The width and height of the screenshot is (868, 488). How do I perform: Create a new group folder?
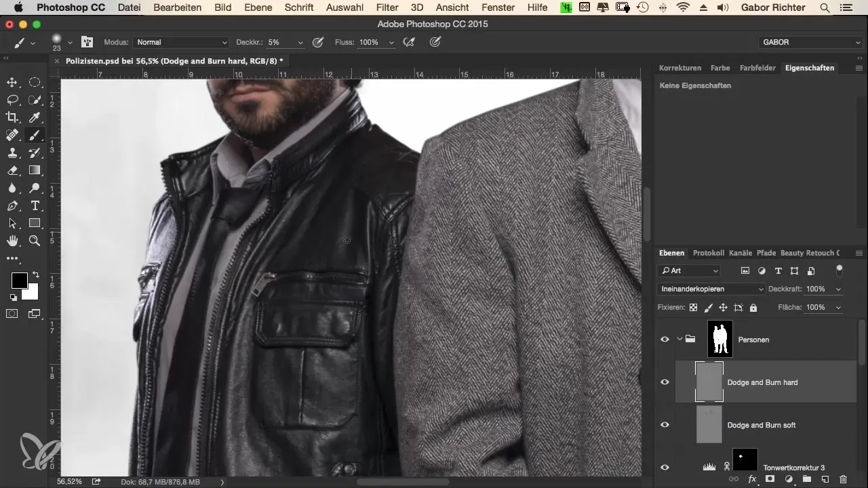(x=807, y=479)
